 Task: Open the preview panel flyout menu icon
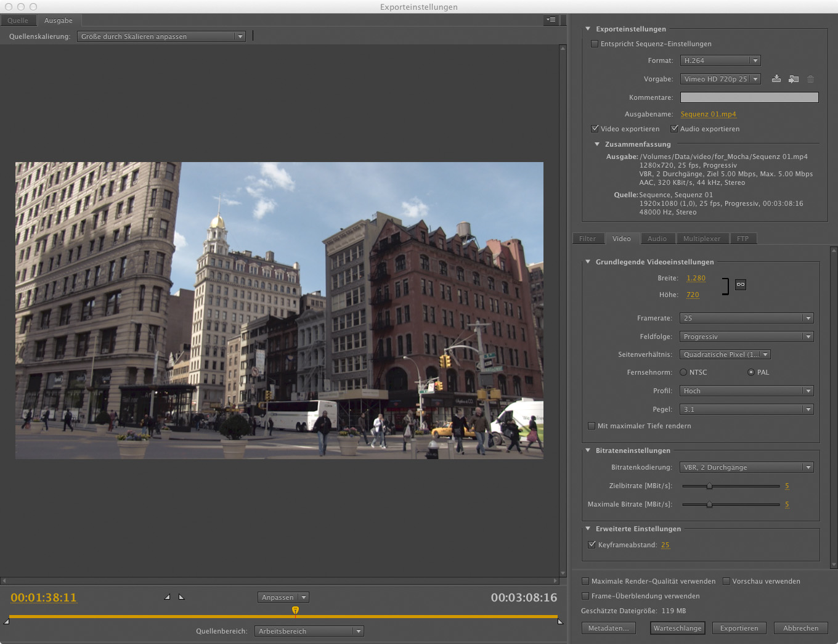point(551,20)
